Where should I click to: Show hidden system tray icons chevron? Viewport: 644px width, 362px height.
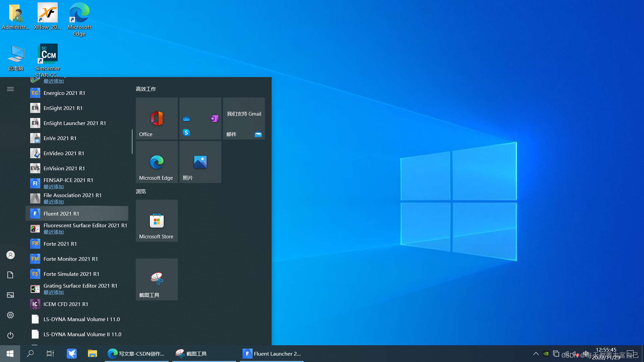pos(536,354)
